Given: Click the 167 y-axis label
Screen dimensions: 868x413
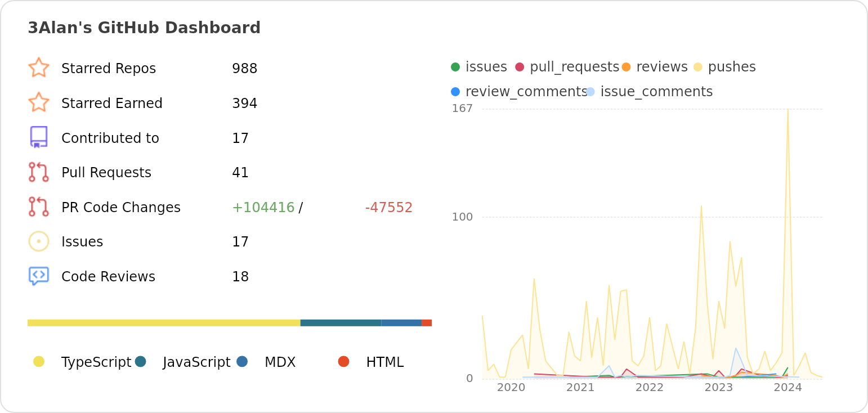Looking at the screenshot, I should [x=462, y=109].
